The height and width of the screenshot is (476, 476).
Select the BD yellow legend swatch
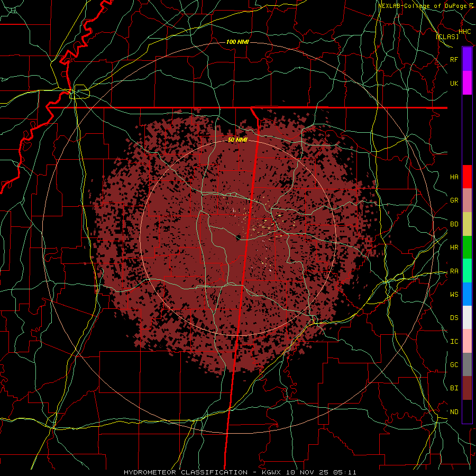[467, 224]
